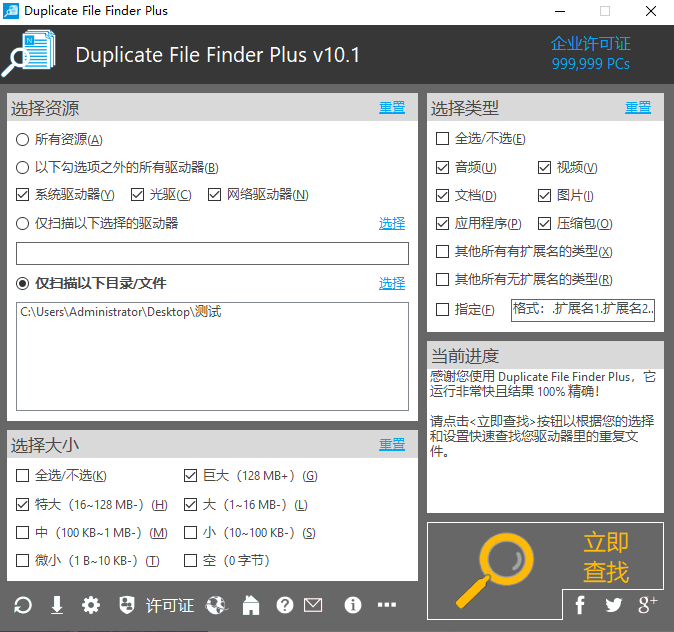
Task: Click the refresh icon in bottom toolbar
Action: click(23, 605)
